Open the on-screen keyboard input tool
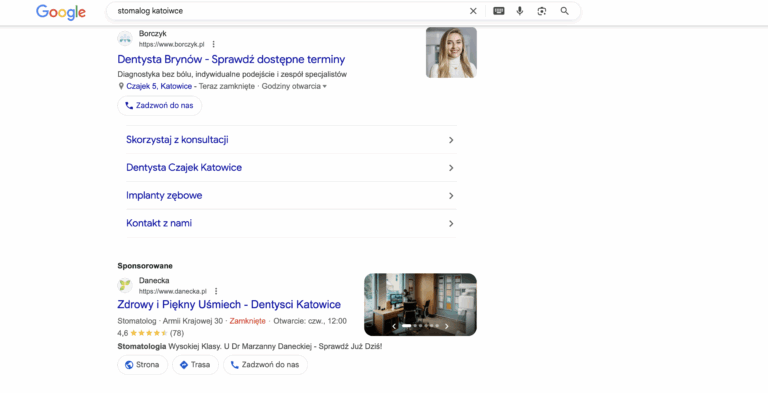Viewport: 768px width, 393px height. coord(499,11)
